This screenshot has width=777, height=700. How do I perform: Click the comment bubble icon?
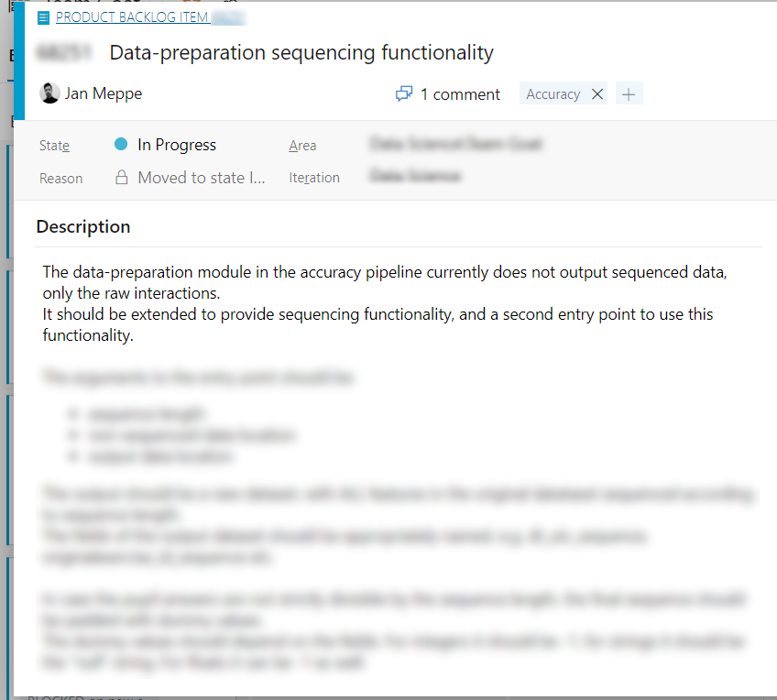404,93
